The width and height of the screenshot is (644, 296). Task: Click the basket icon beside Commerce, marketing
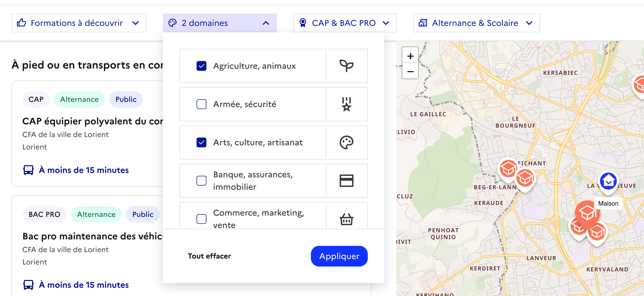(x=346, y=219)
